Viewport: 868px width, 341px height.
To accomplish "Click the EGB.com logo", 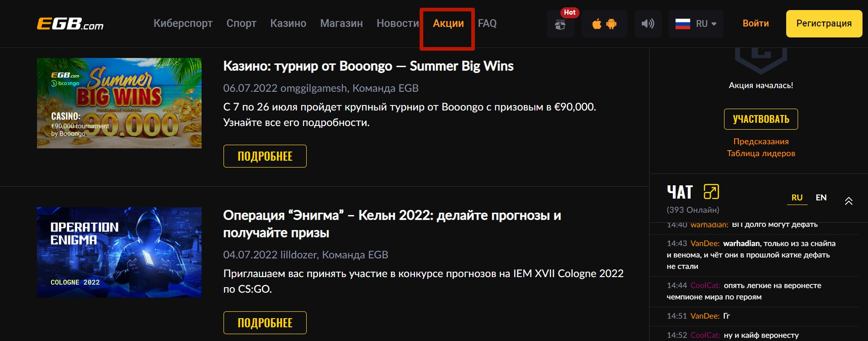I will (x=69, y=24).
